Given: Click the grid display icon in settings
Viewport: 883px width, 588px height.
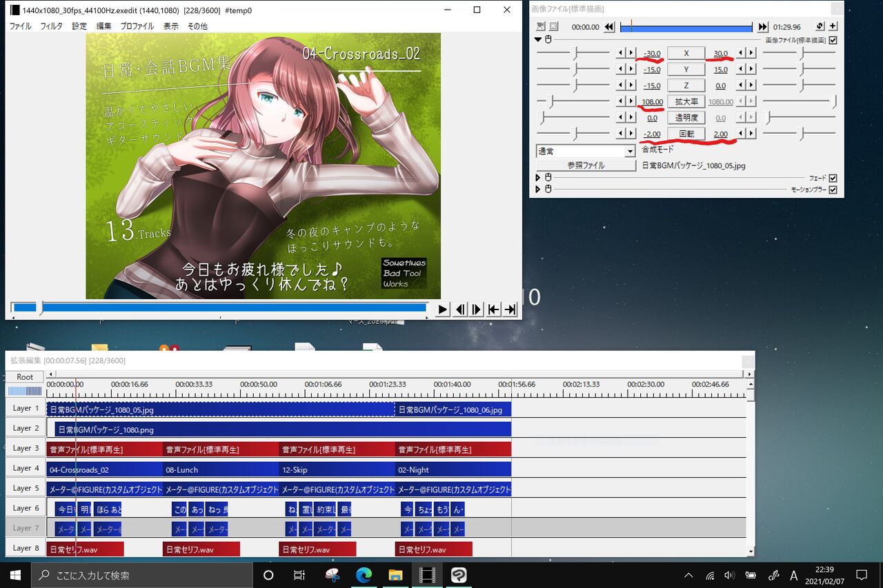Looking at the screenshot, I should 553,27.
